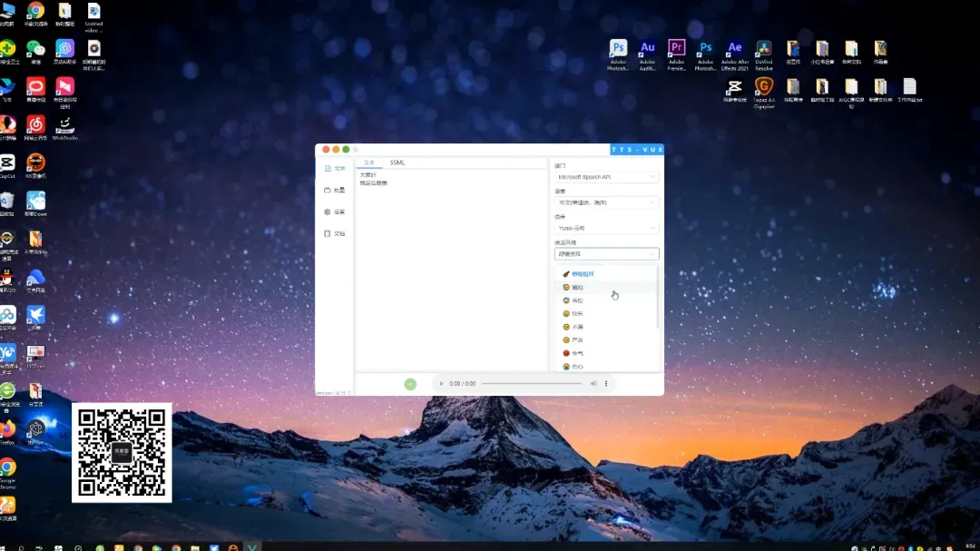Select the 严肃 serious style option
The width and height of the screenshot is (980, 551).
(x=606, y=339)
